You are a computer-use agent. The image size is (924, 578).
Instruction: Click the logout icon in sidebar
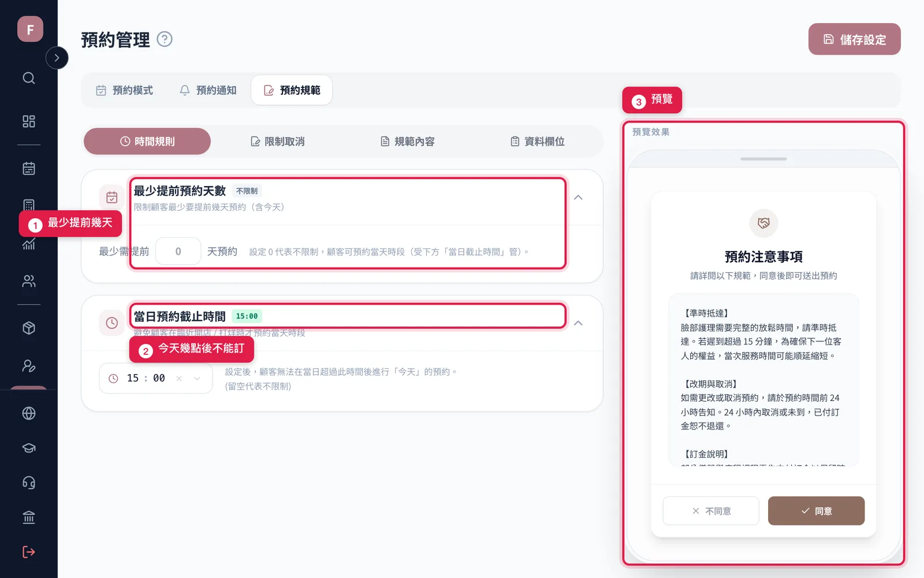(29, 552)
